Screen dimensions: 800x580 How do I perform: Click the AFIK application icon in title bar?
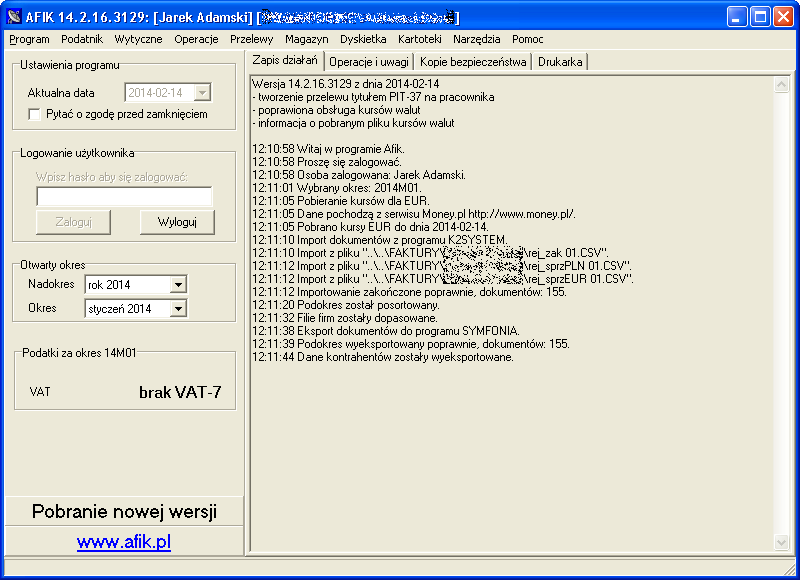click(x=14, y=16)
